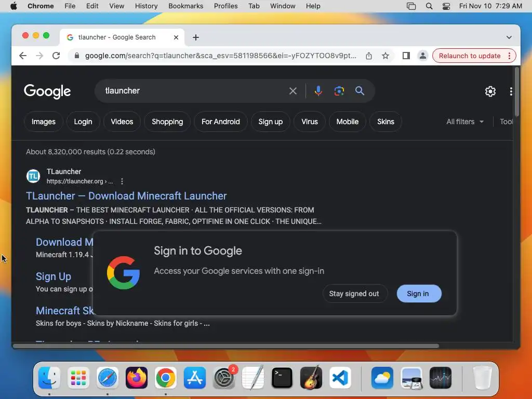Open the Window menu
Screen dimensions: 532x399
[x=283, y=6]
